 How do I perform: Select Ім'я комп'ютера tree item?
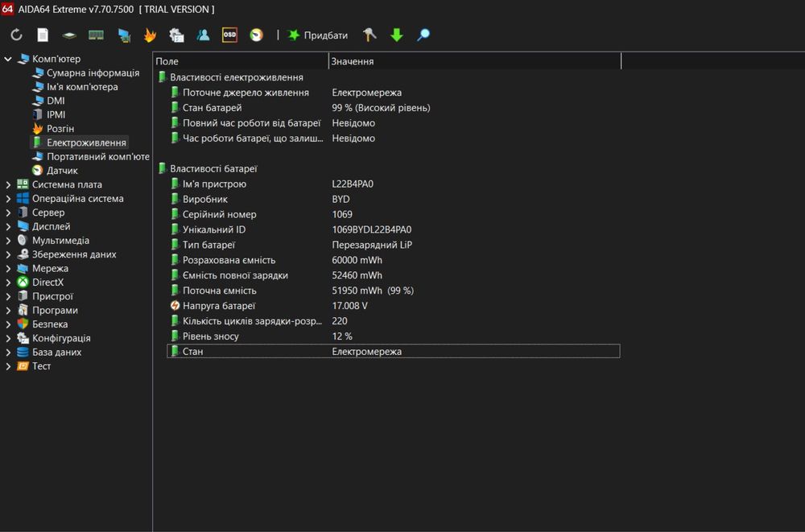point(82,87)
